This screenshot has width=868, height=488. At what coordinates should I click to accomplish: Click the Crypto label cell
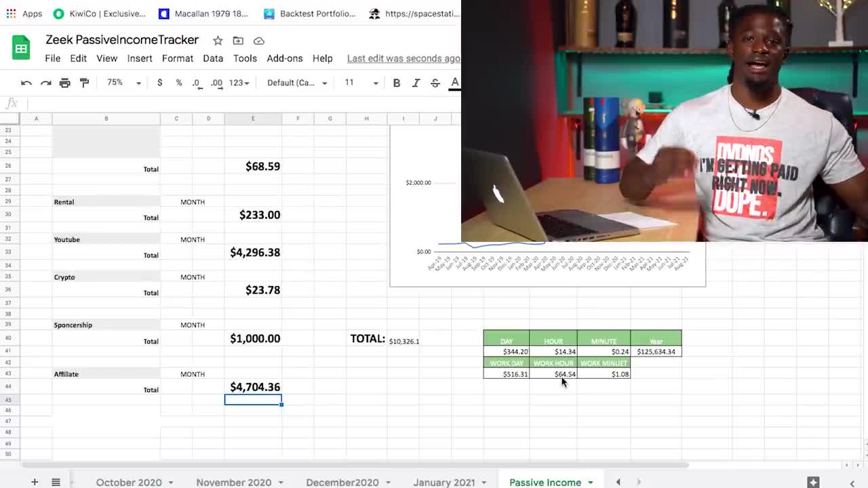[x=106, y=277]
